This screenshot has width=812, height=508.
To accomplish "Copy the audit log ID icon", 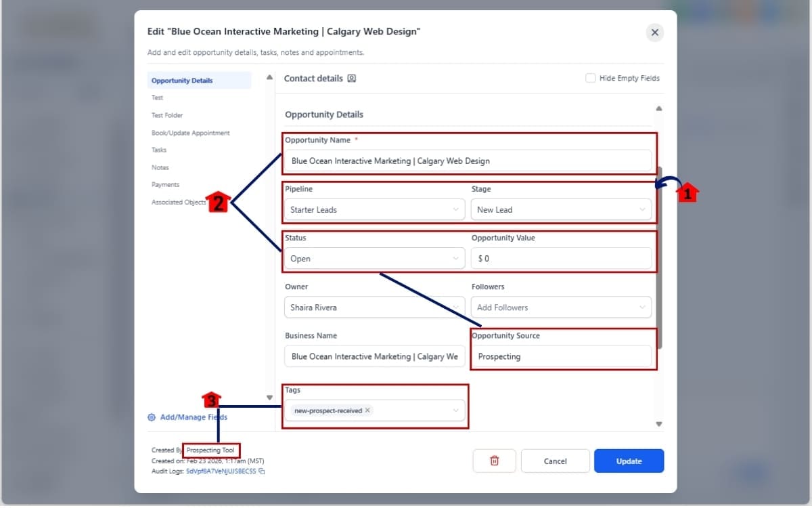I will coord(262,471).
